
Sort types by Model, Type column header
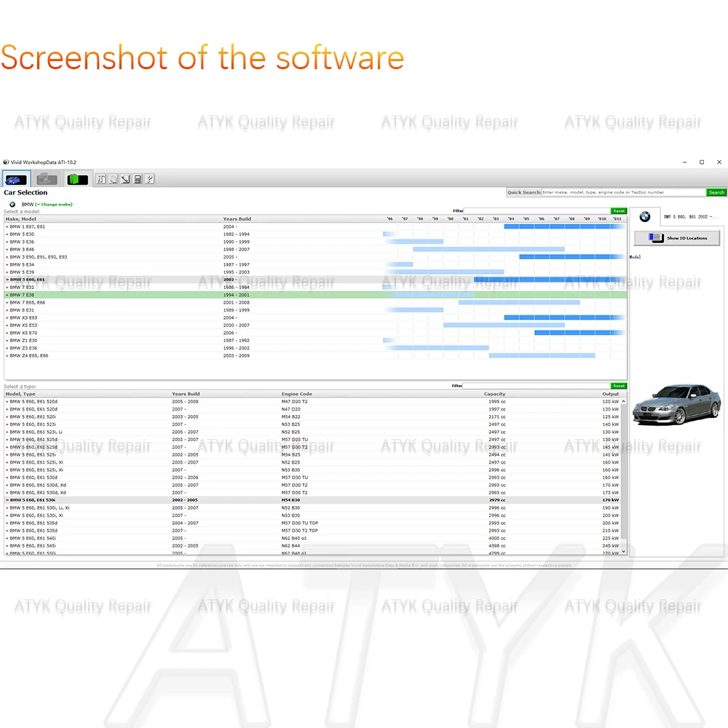(20, 394)
